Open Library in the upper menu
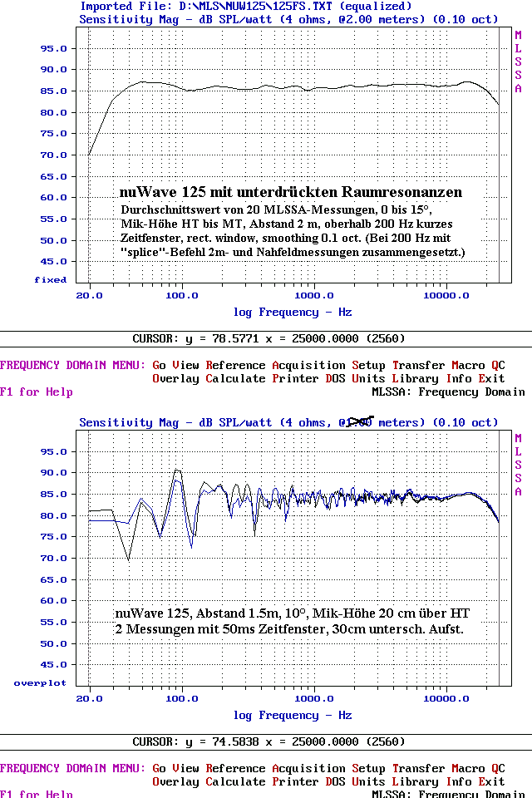 (415, 379)
